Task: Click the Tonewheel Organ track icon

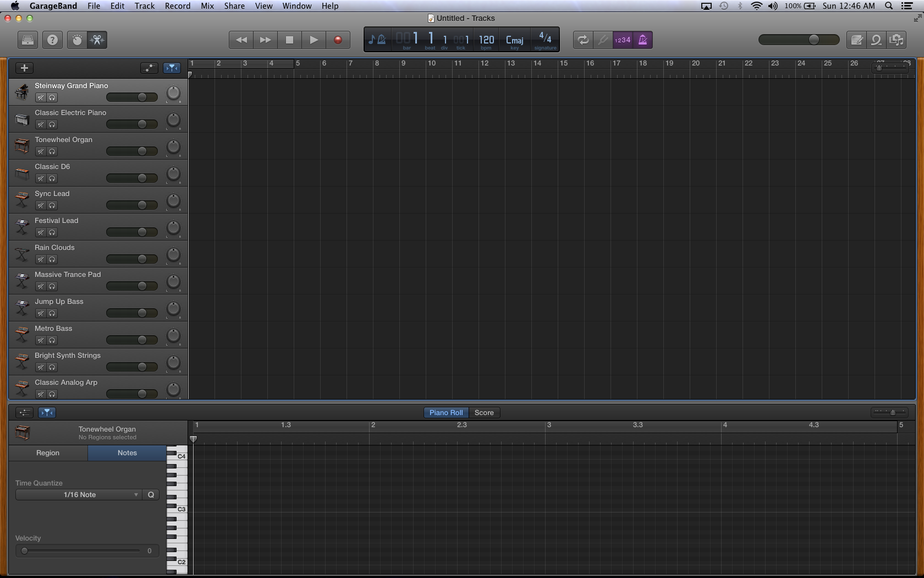Action: pos(21,146)
